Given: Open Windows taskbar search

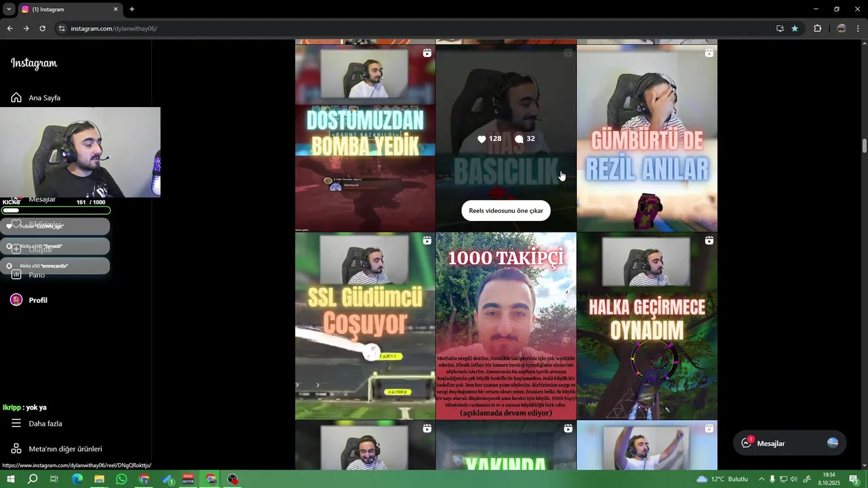Looking at the screenshot, I should (33, 479).
